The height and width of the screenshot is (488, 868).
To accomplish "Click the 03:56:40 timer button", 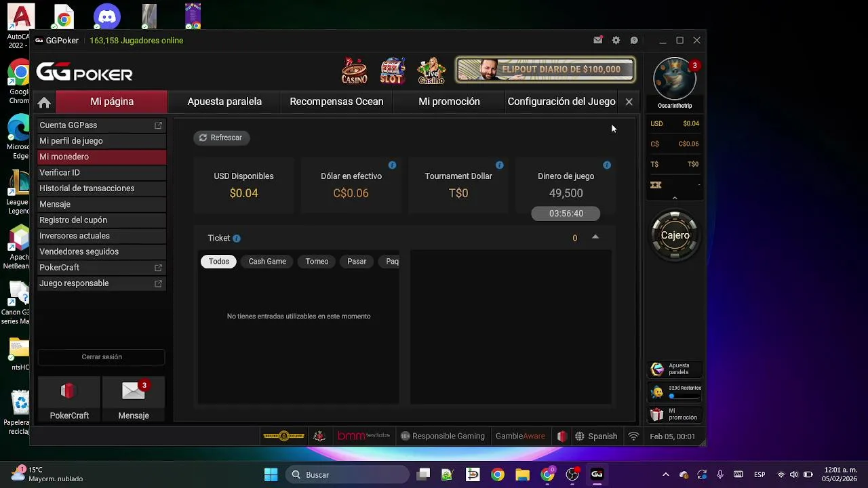I will (x=566, y=213).
